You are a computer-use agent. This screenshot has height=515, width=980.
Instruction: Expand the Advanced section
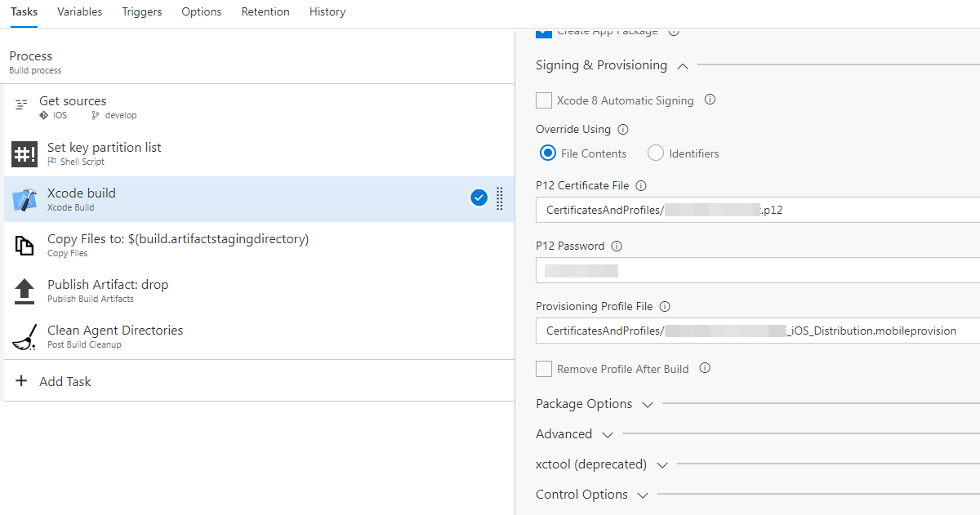coord(607,434)
